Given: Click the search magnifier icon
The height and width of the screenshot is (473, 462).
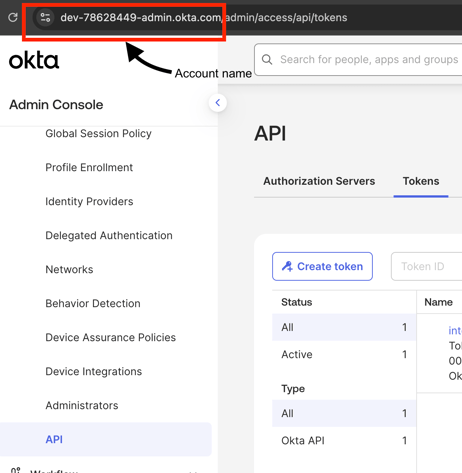Looking at the screenshot, I should (267, 60).
